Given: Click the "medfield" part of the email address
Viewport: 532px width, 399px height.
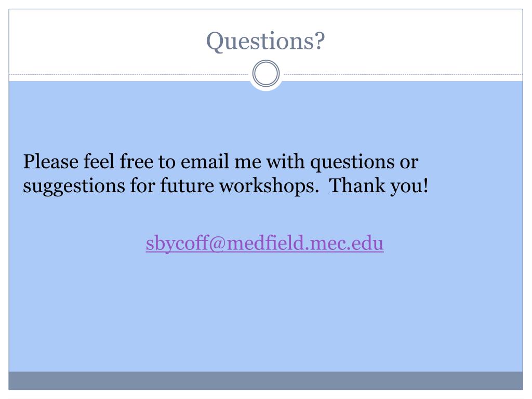Looking at the screenshot, I should (265, 243).
